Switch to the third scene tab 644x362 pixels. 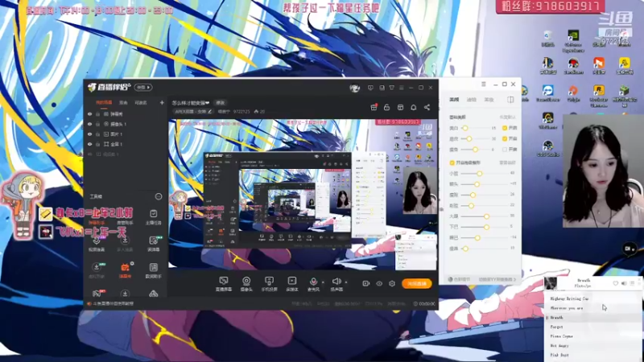141,103
